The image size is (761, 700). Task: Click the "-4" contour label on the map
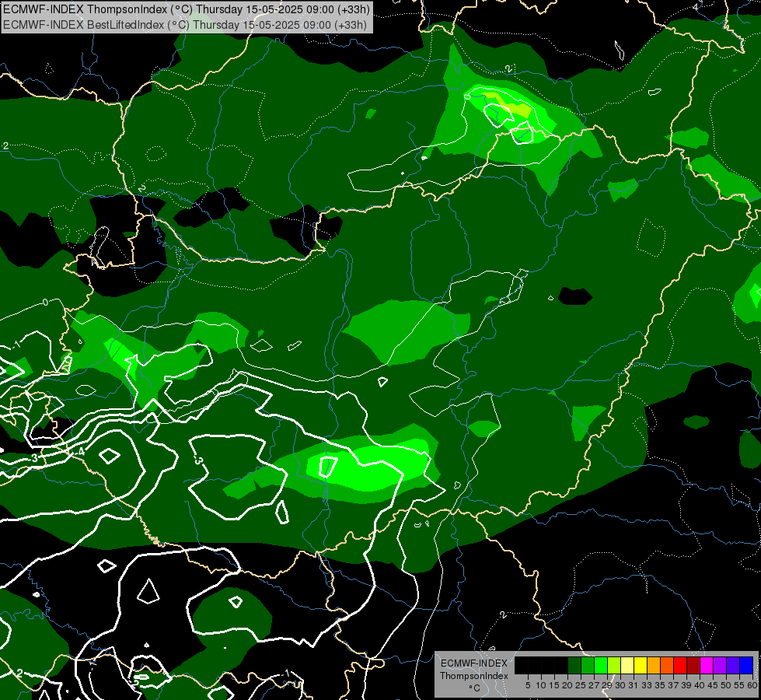(x=79, y=452)
